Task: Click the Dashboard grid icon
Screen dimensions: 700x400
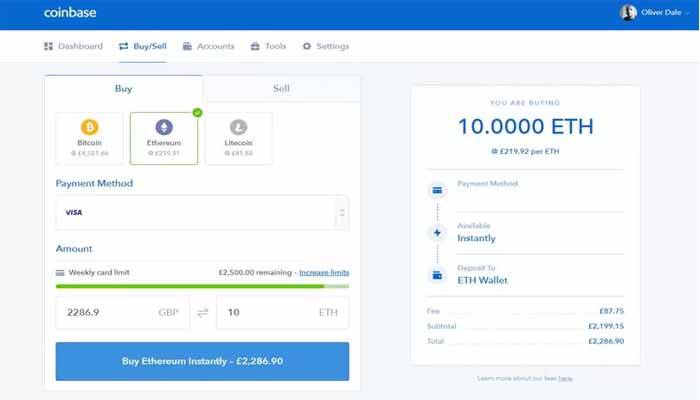Action: click(48, 46)
